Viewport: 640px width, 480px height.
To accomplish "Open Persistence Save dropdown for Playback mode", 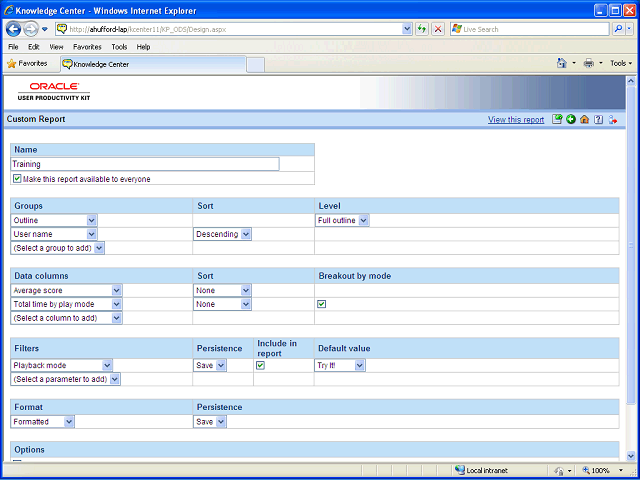I will point(210,365).
